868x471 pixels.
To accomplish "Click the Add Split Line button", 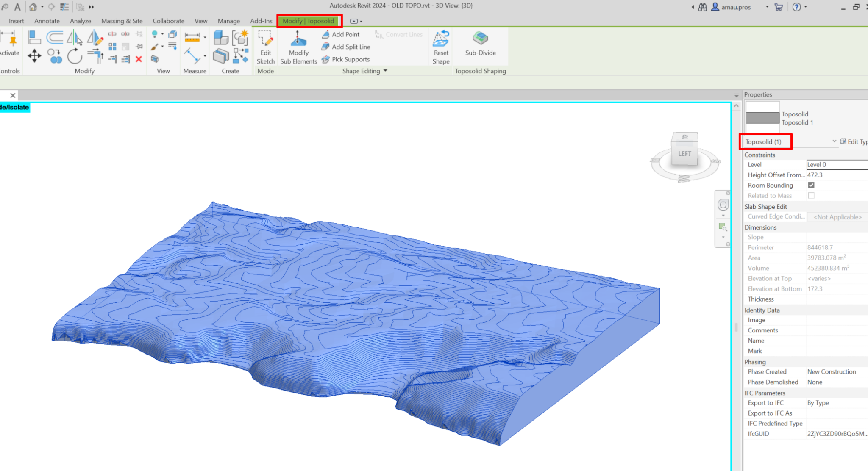I will 346,47.
